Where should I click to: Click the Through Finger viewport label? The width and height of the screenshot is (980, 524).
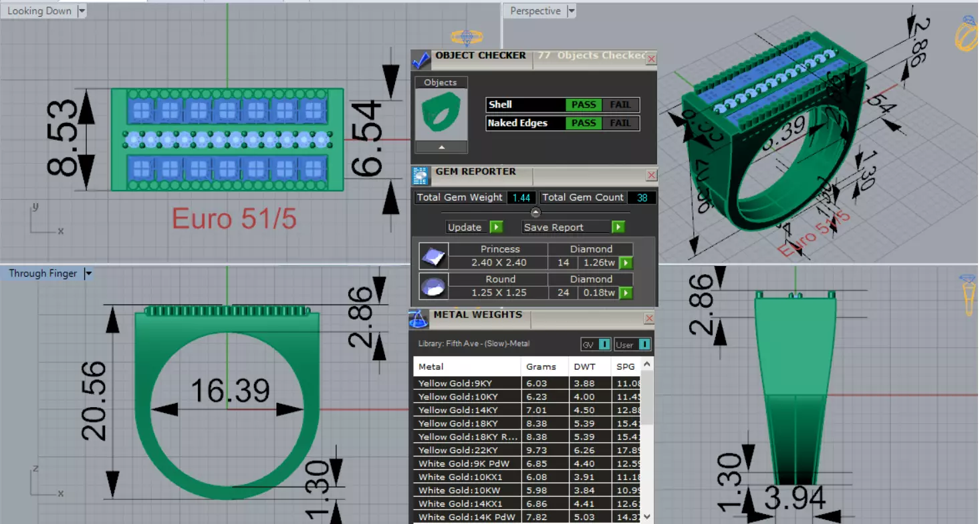tap(43, 273)
